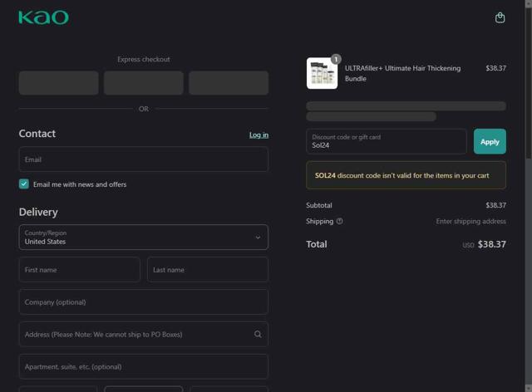
Task: Click the third express checkout button
Action: (229, 83)
